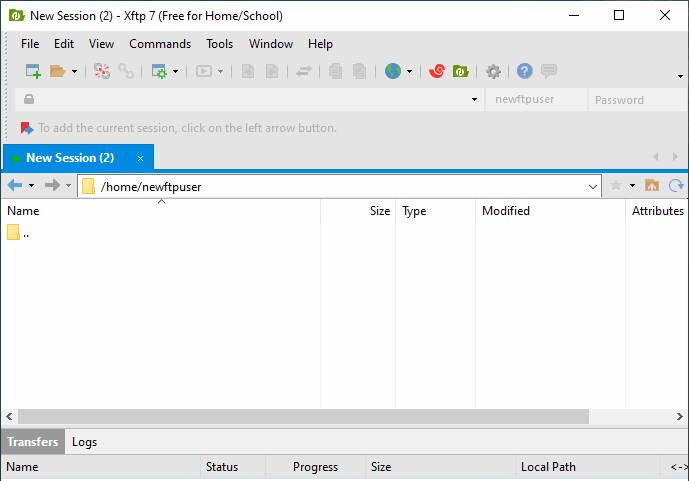This screenshot has width=689, height=481.
Task: Sort files by the Size column
Action: click(358, 211)
